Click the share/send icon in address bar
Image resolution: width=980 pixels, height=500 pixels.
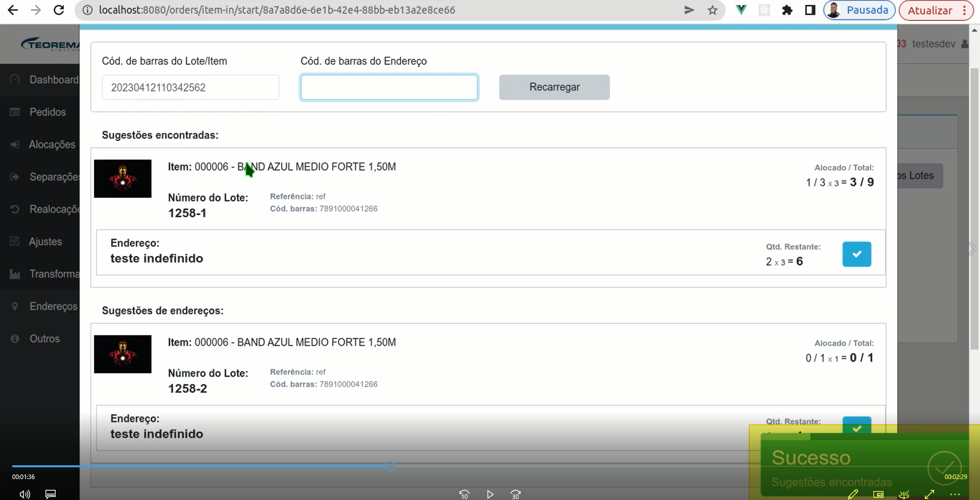click(x=689, y=10)
